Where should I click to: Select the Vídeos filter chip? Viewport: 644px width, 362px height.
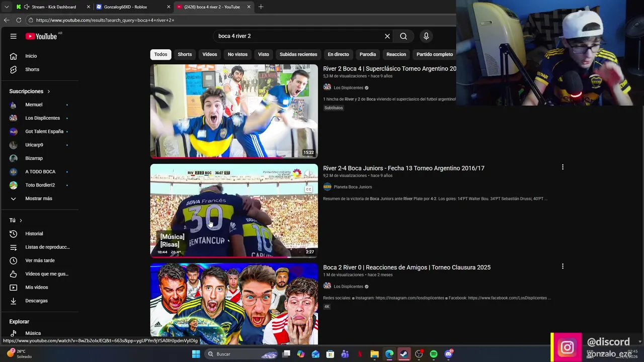click(x=210, y=54)
